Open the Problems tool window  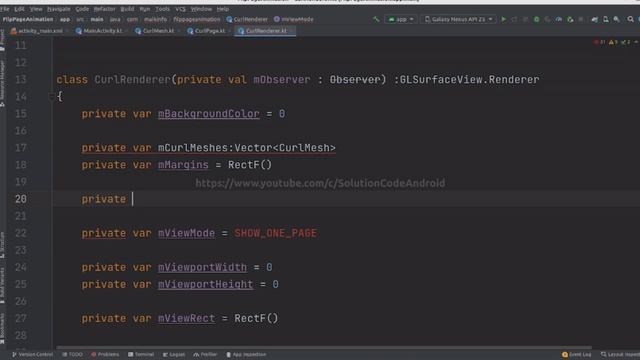pyautogui.click(x=105, y=354)
